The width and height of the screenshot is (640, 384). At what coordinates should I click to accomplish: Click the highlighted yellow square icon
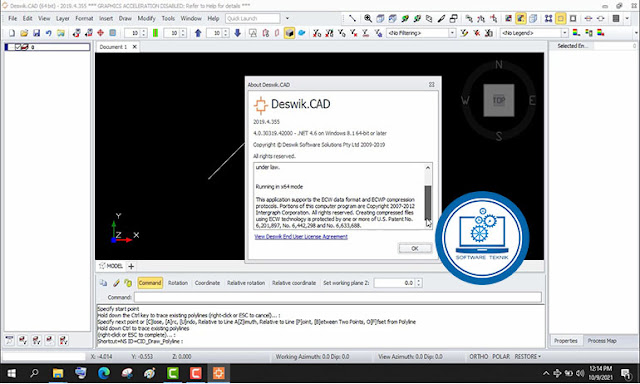pos(560,18)
